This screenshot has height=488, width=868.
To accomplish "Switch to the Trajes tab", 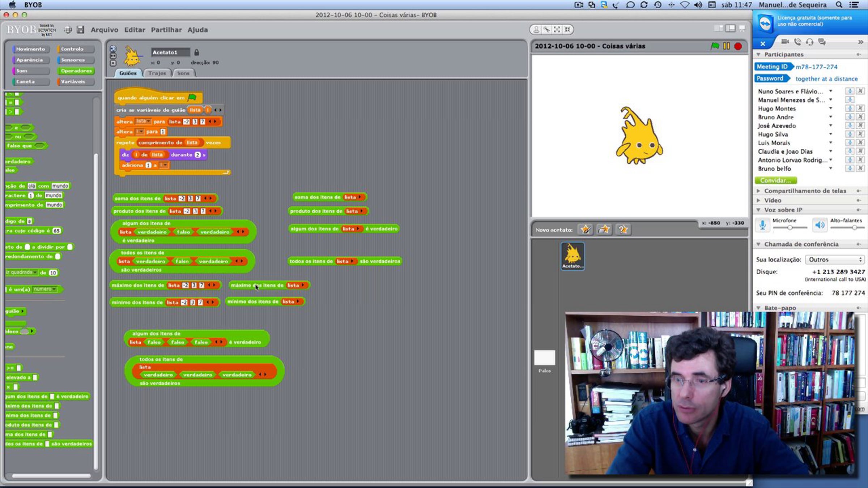I will coord(157,73).
